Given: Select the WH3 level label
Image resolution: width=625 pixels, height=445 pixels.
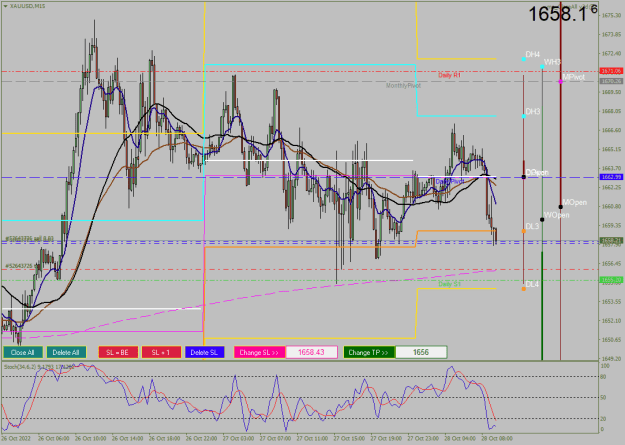Looking at the screenshot, I should pyautogui.click(x=552, y=62).
